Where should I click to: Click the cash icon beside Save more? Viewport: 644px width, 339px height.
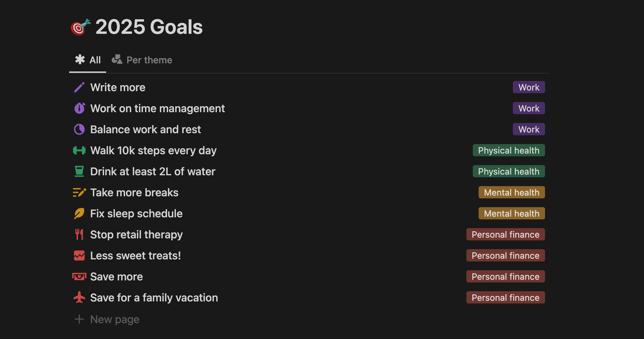(79, 277)
